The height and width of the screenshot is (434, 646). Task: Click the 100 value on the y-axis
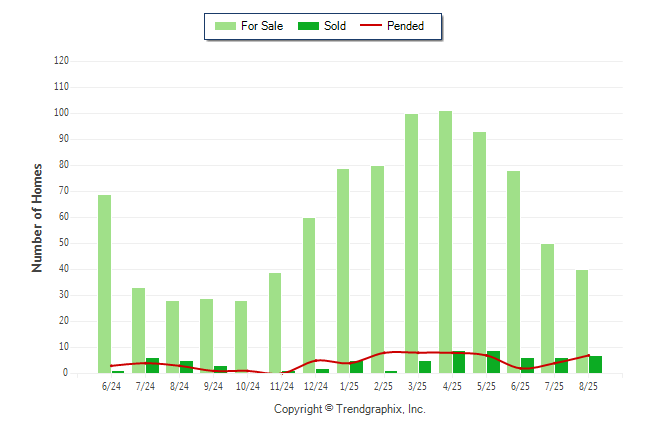[x=61, y=113]
